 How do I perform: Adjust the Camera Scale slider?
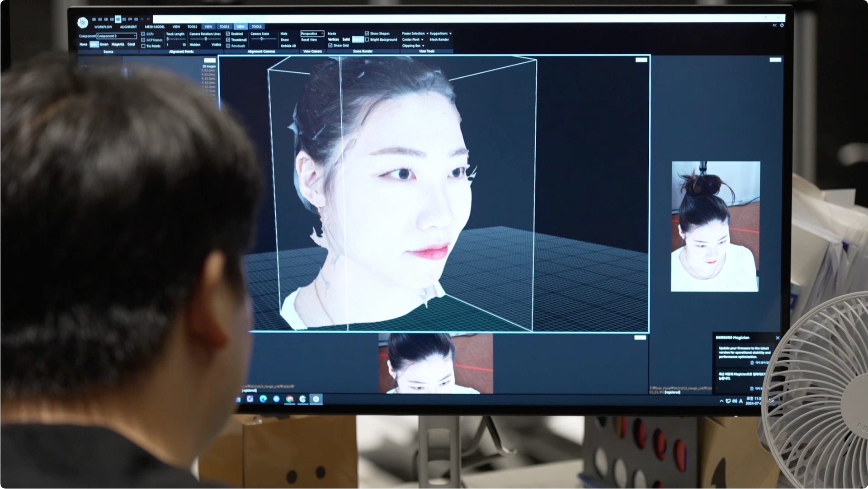[262, 39]
